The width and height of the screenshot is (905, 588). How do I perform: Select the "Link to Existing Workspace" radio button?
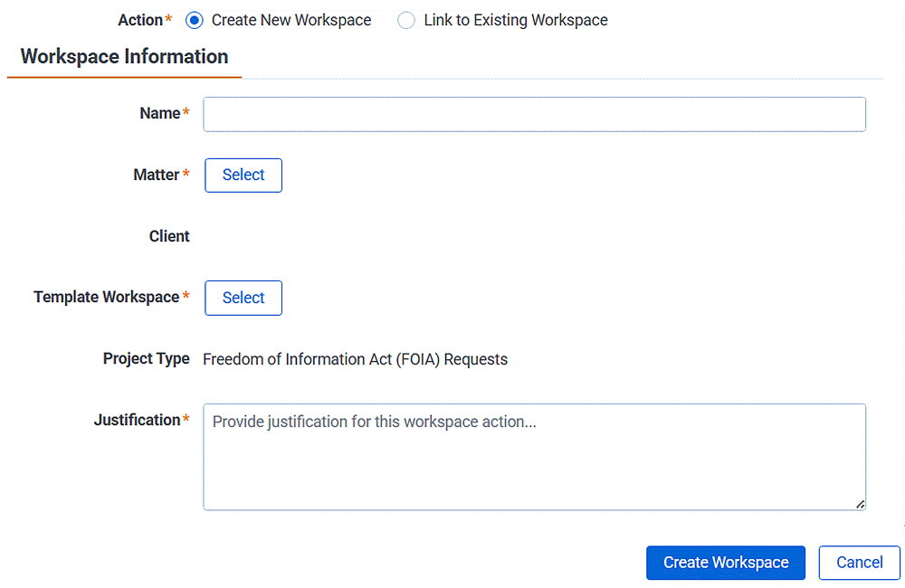[405, 20]
